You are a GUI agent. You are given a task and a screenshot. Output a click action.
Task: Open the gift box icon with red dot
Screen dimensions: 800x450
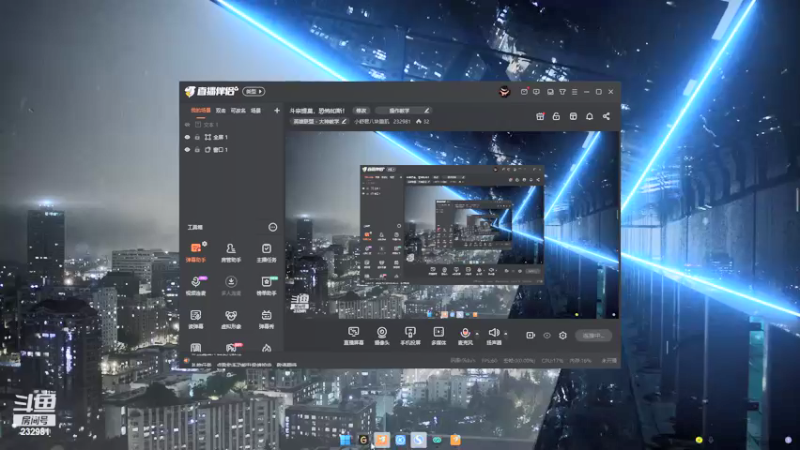(x=540, y=116)
